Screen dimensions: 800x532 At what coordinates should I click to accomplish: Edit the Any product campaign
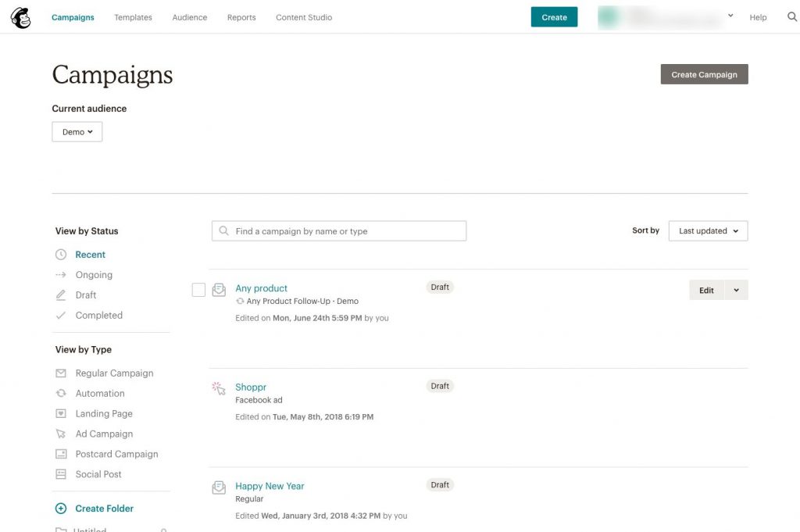[706, 291]
